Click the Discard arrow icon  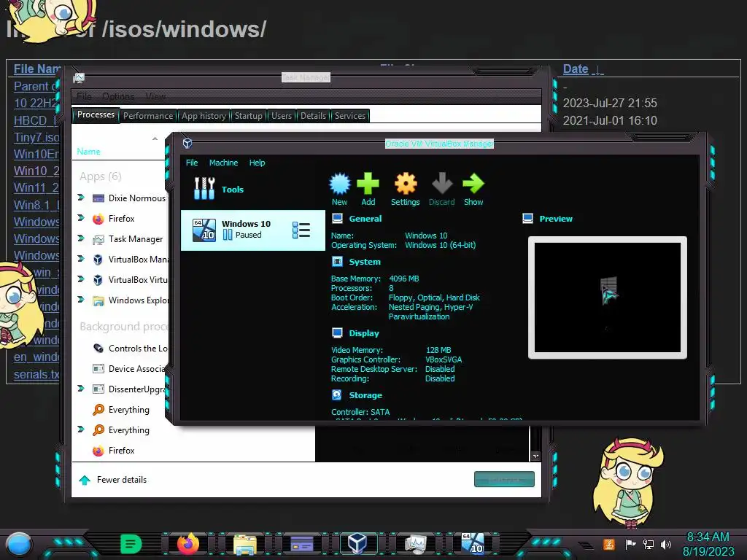pos(441,184)
